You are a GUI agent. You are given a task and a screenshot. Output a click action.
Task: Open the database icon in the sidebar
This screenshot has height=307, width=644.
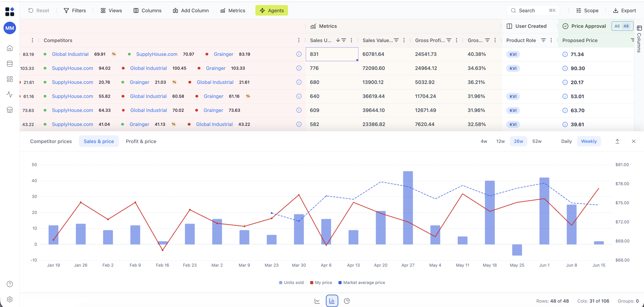click(x=9, y=64)
